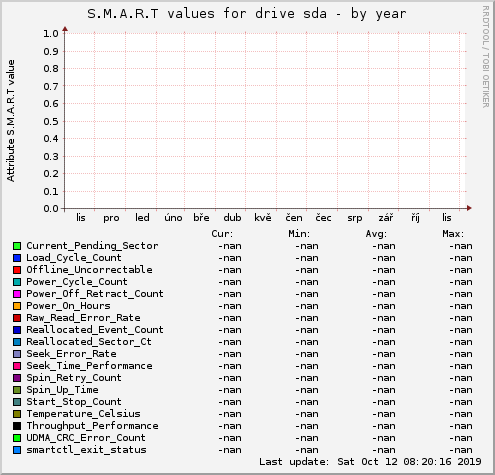Click the Reallocated_Event_Count swatch
The height and width of the screenshot is (475, 495).
(x=17, y=330)
